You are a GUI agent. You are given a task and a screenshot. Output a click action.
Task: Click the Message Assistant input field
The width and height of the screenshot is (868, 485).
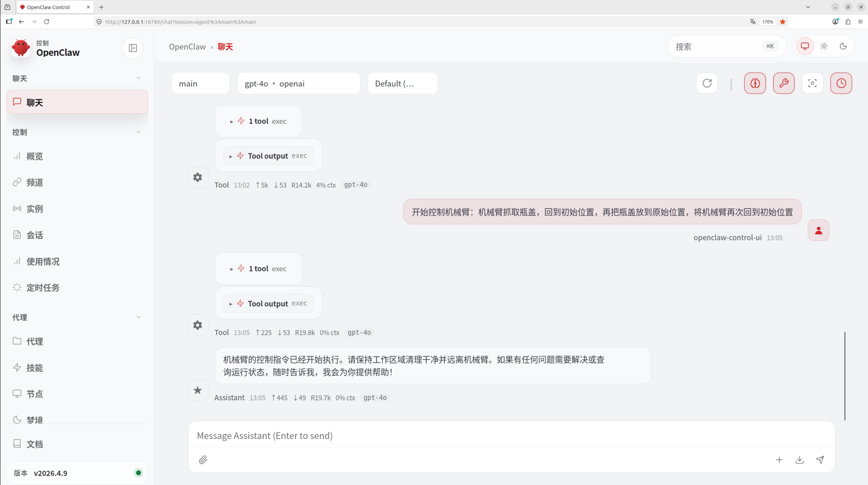coord(511,435)
